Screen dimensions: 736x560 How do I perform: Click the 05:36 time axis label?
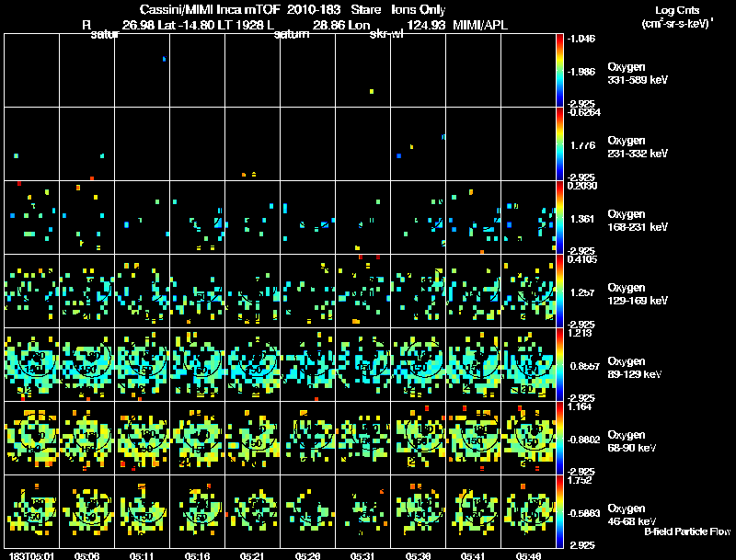tap(419, 555)
